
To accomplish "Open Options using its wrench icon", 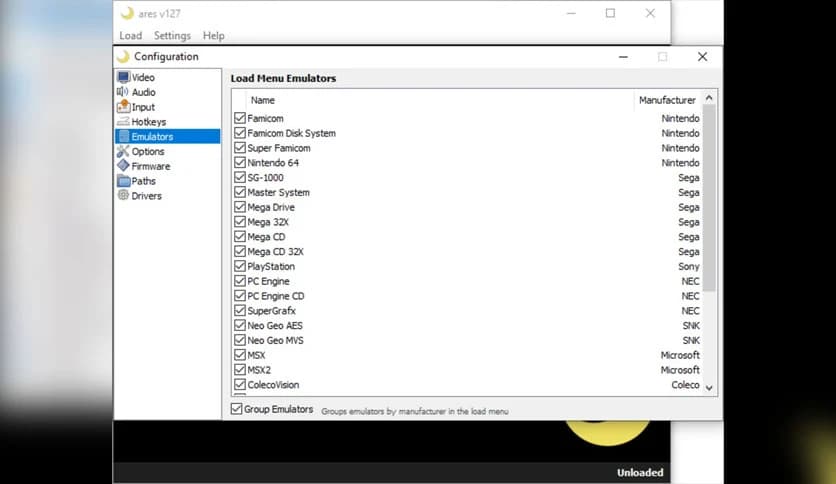I will (x=124, y=152).
